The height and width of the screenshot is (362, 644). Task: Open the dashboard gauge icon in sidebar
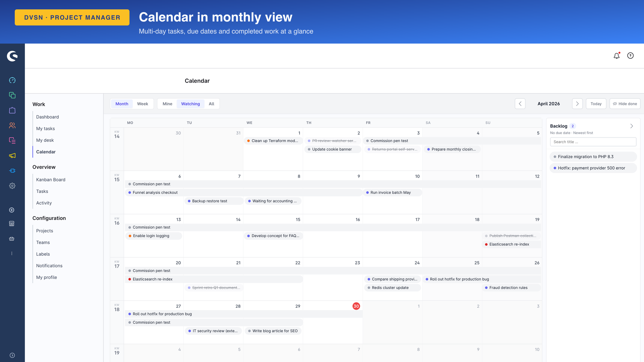(12, 80)
